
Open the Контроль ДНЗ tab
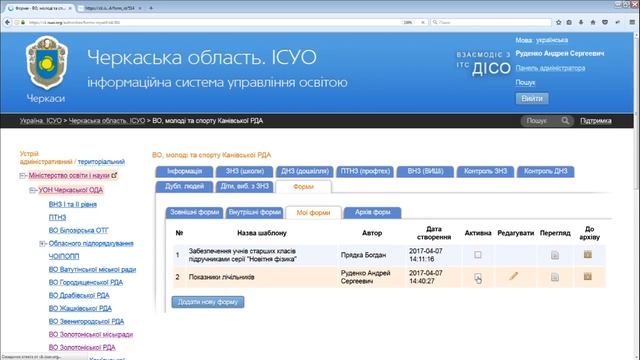[546, 171]
